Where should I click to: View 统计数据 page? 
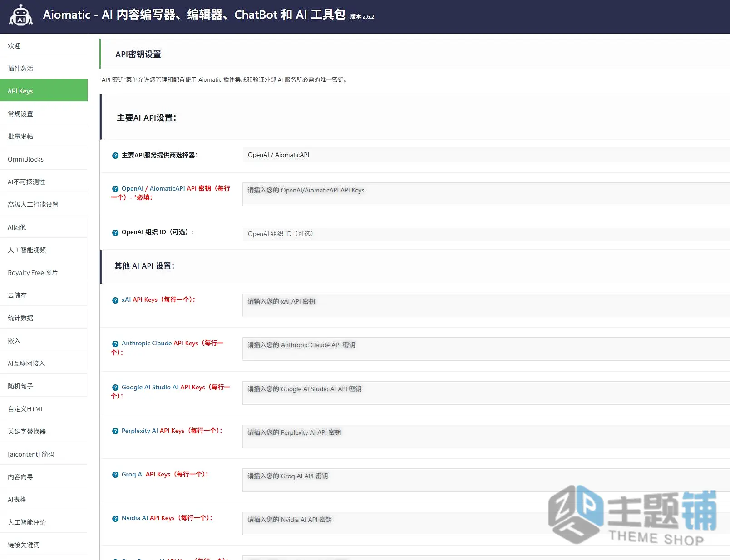click(44, 318)
